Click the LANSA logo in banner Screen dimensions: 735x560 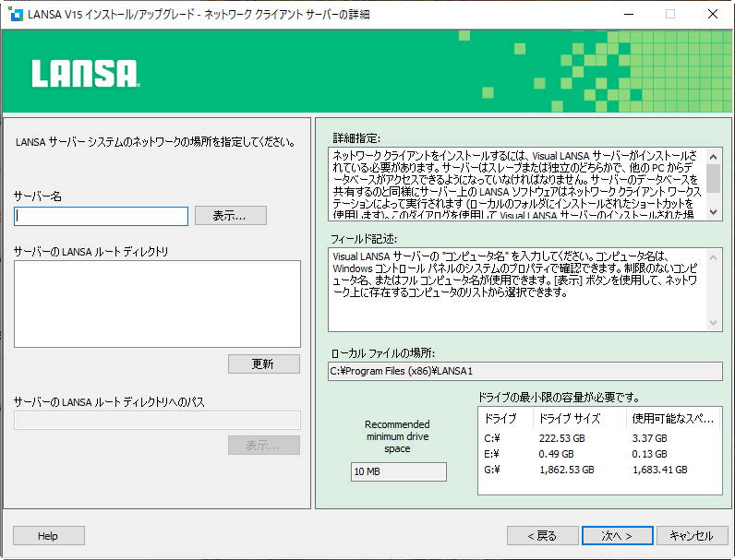86,74
